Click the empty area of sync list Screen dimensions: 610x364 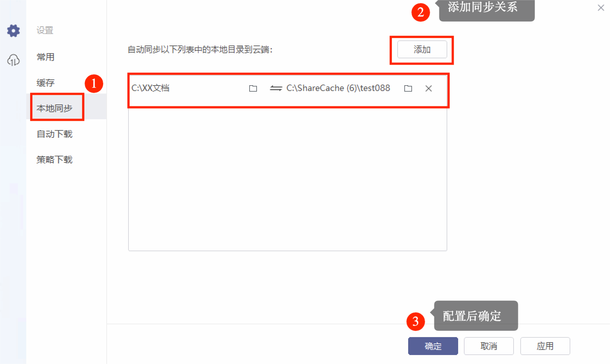(x=287, y=179)
